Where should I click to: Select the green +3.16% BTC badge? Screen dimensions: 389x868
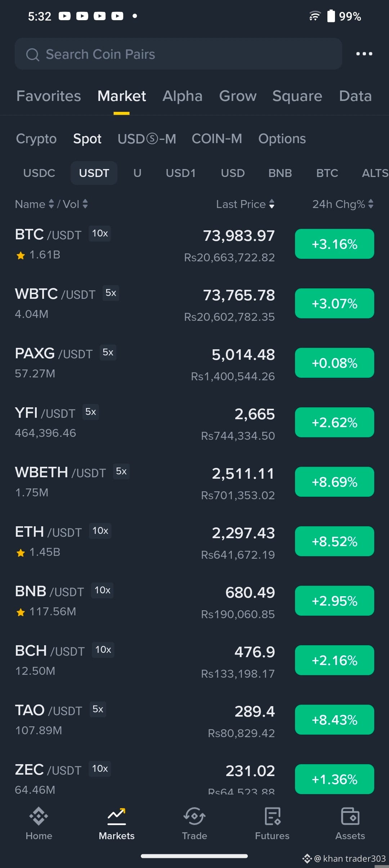335,244
